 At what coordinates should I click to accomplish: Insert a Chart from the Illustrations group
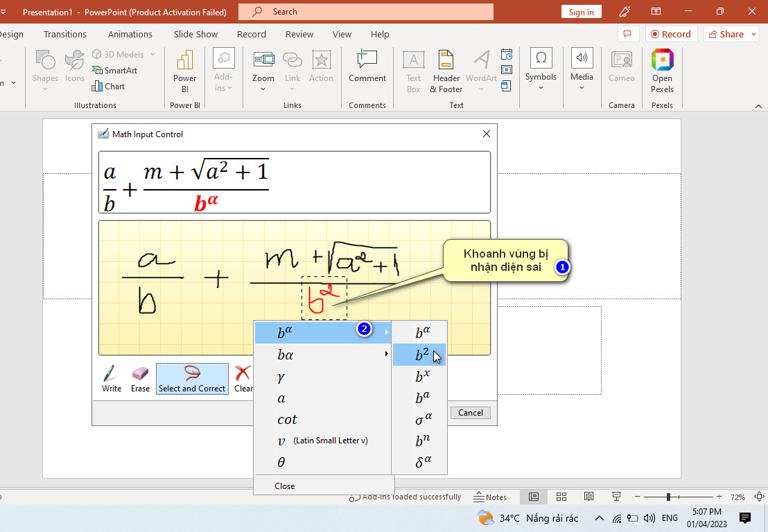[x=109, y=87]
